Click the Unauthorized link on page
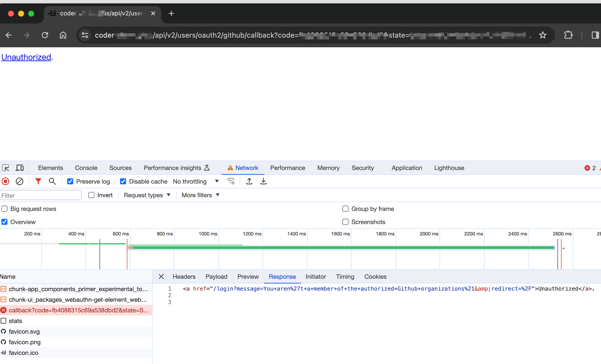The width and height of the screenshot is (601, 364). (26, 57)
